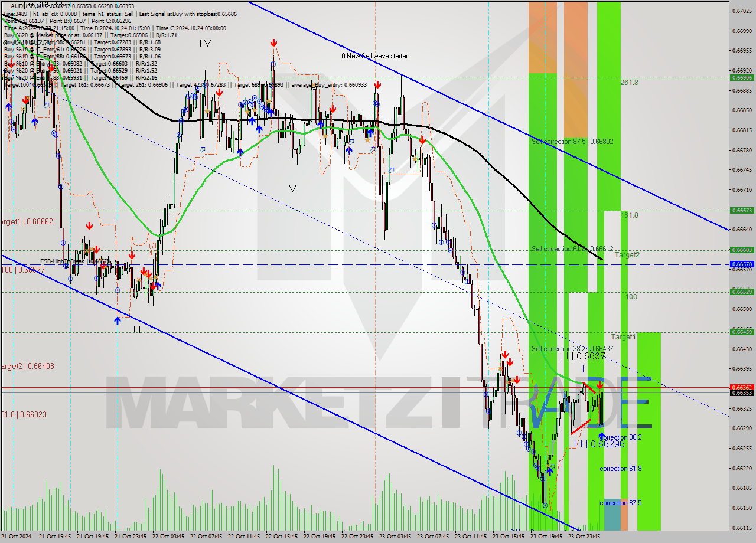
Task: Click the grey 'Target1' label on the right
Action: coord(624,336)
